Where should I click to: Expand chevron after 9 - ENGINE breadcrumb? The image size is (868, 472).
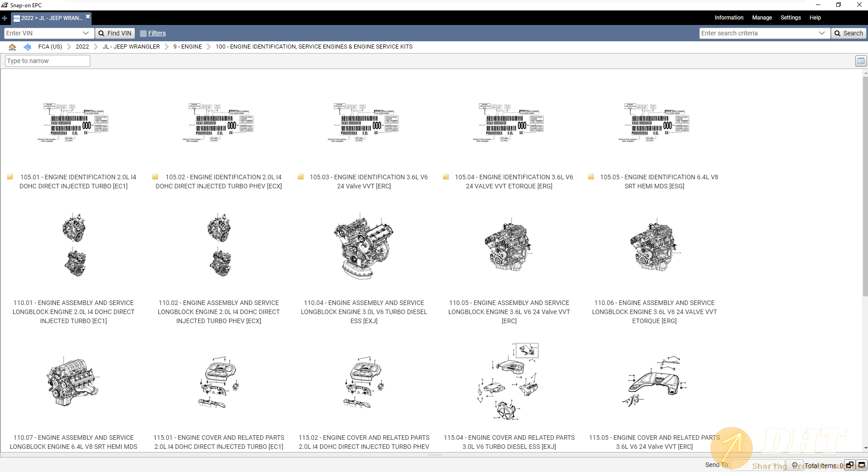click(x=209, y=47)
